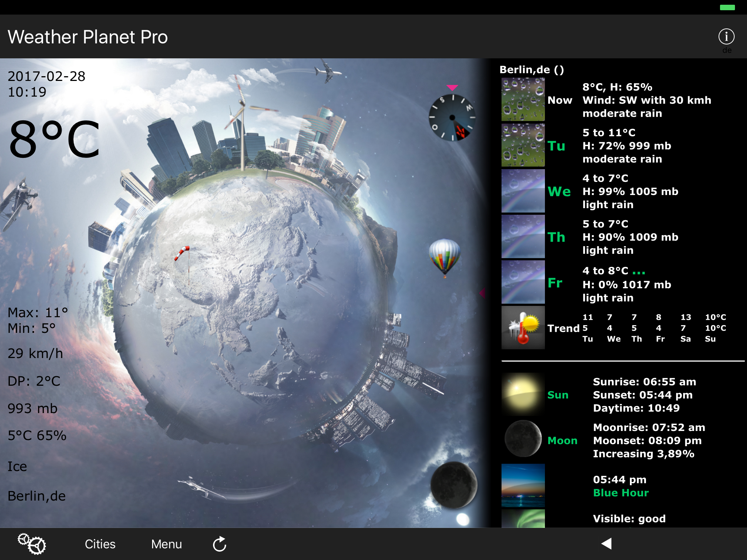747x560 pixels.
Task: Click the Now rain weather thumbnail
Action: [523, 99]
